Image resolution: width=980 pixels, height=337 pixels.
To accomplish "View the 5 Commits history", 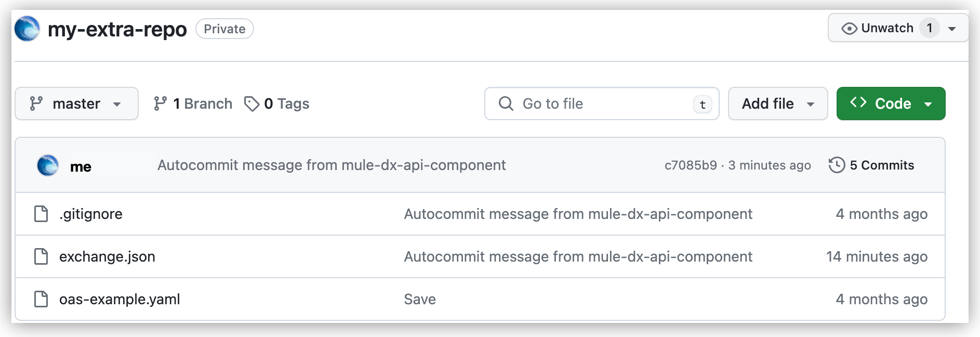I will point(881,165).
